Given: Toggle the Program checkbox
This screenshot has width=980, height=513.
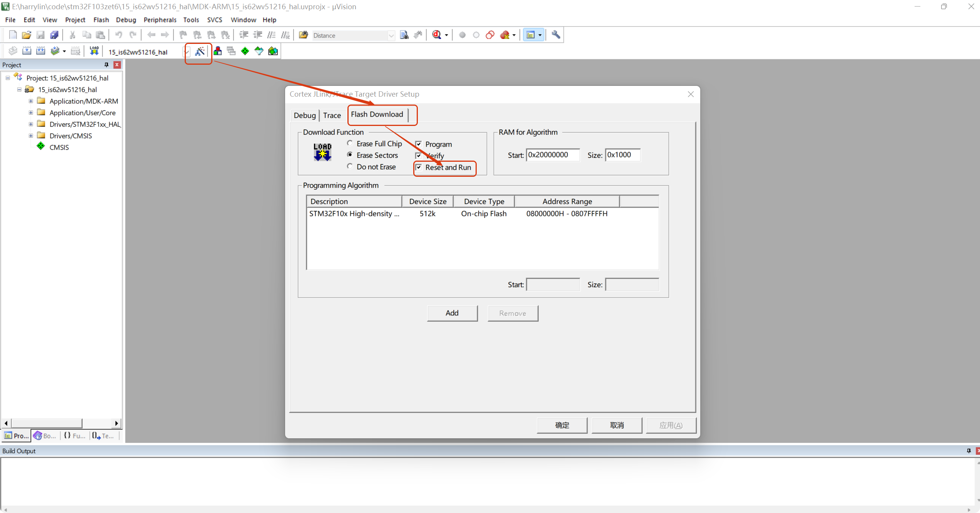Looking at the screenshot, I should [x=419, y=144].
